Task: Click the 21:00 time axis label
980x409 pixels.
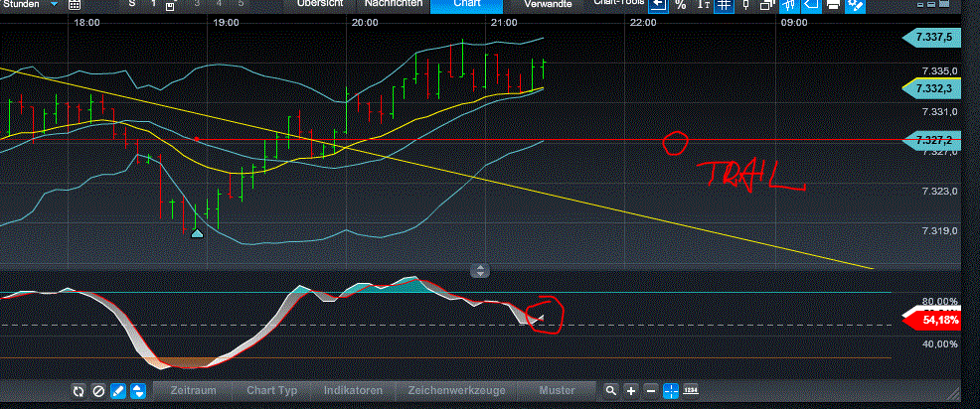Action: 504,23
